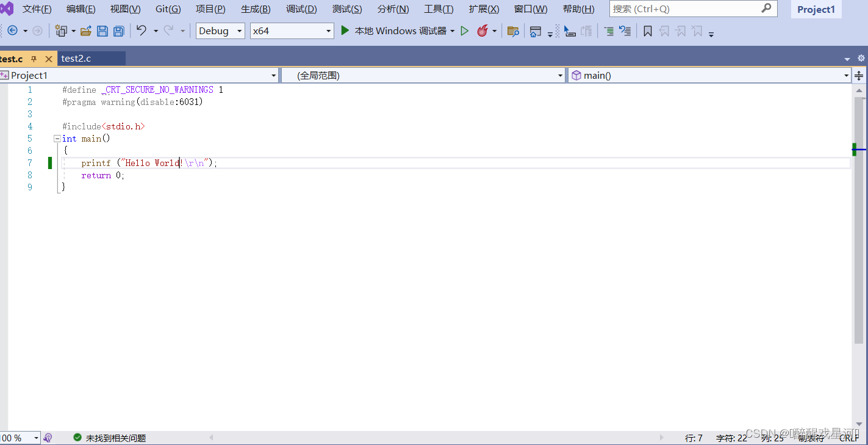This screenshot has width=868, height=445.
Task: Click the Undo arrow icon
Action: click(141, 31)
